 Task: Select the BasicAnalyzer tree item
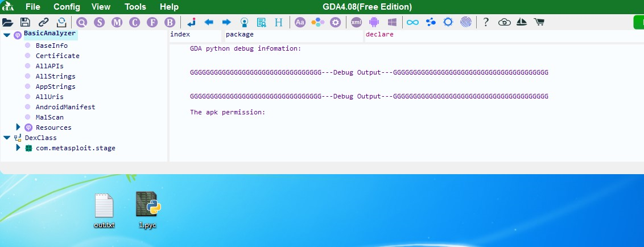tap(49, 34)
